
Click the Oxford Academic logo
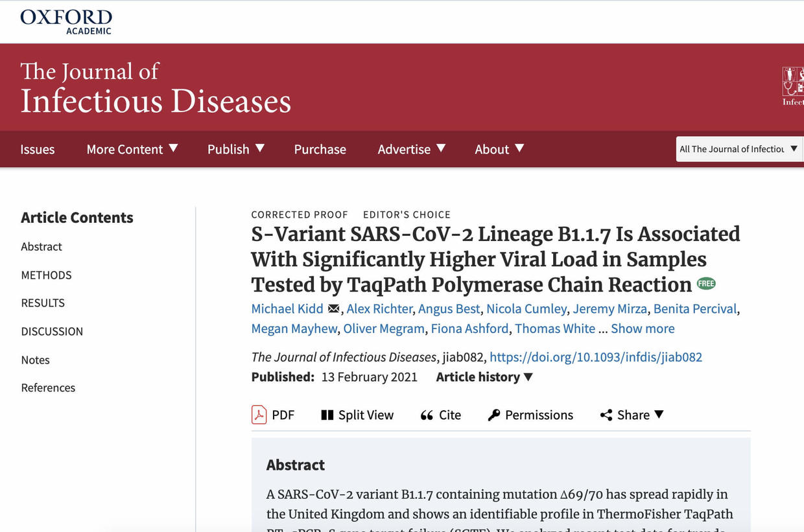pyautogui.click(x=66, y=21)
